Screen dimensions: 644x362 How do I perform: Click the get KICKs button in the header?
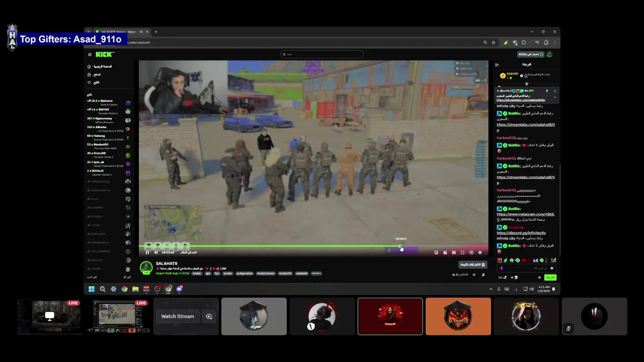tap(531, 54)
